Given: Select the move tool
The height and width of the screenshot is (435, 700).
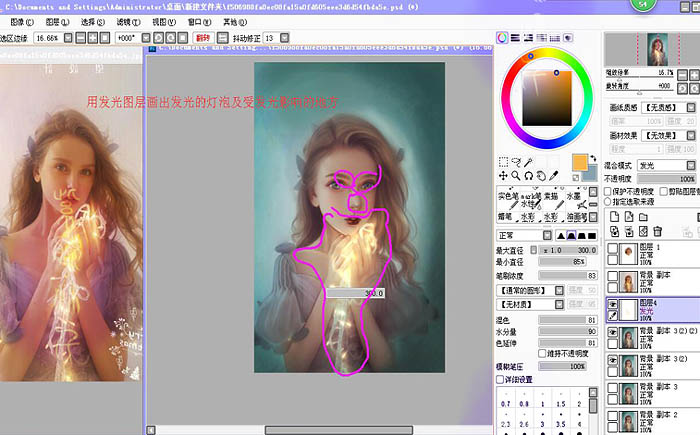Looking at the screenshot, I should pos(503,176).
